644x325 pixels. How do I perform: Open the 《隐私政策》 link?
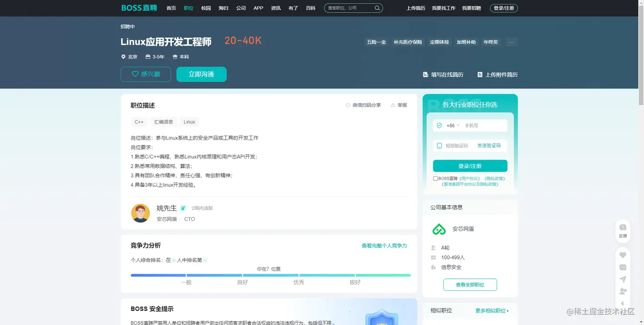(x=494, y=179)
